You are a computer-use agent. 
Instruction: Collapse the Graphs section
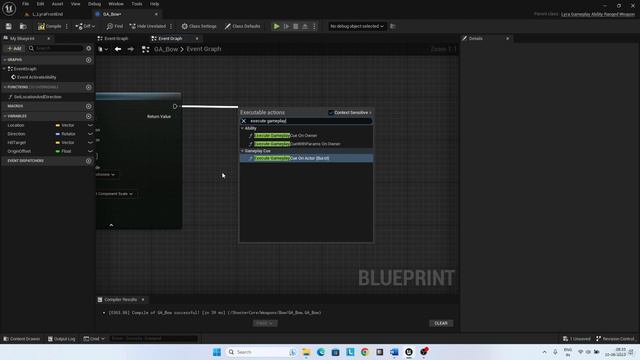point(5,60)
